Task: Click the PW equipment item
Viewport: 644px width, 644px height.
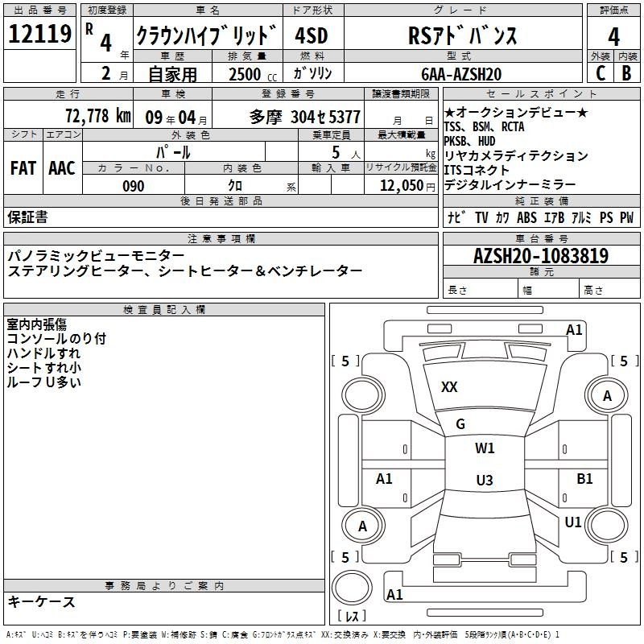Action: pos(627,217)
